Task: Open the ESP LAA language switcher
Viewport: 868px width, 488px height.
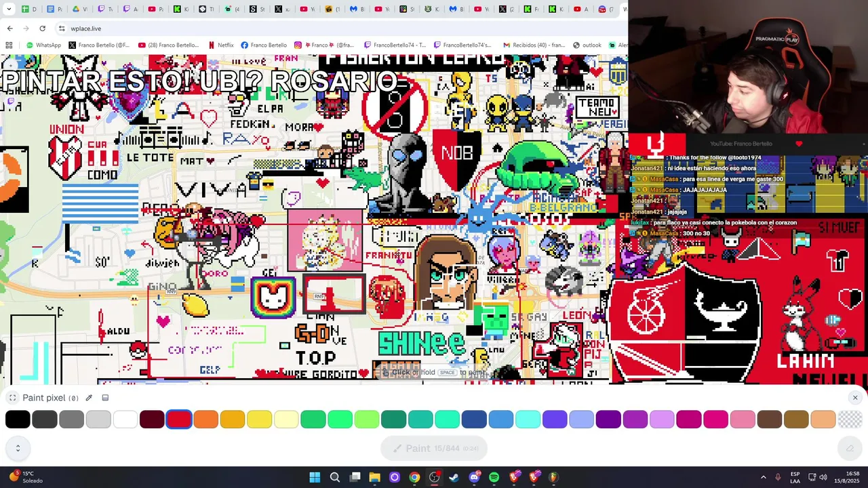Action: [x=795, y=477]
